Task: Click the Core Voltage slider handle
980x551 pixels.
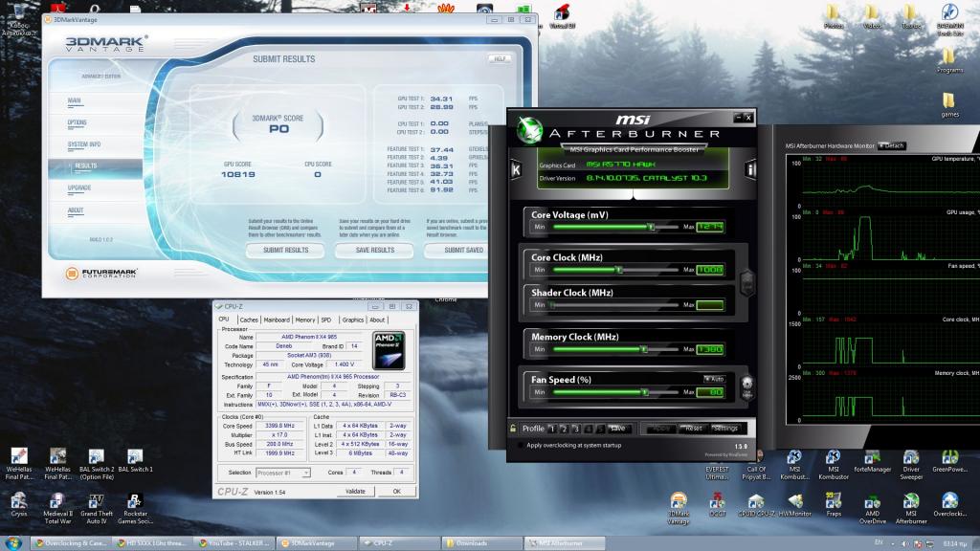Action: [x=651, y=227]
